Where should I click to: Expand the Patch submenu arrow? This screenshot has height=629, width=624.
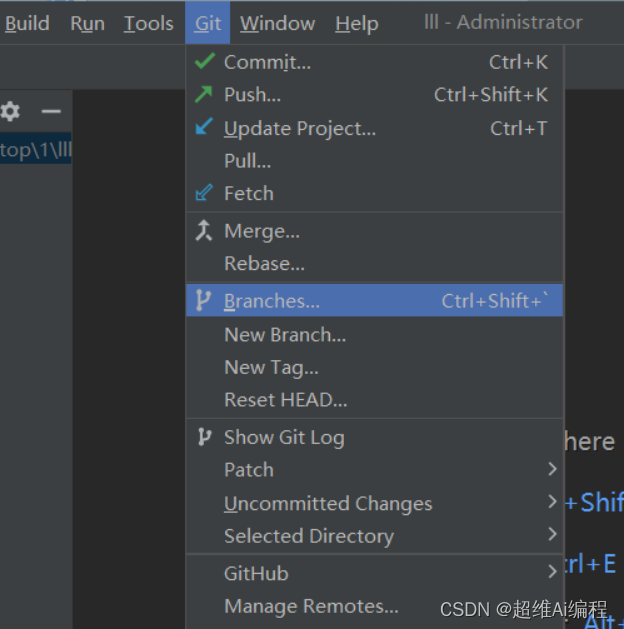pos(553,469)
